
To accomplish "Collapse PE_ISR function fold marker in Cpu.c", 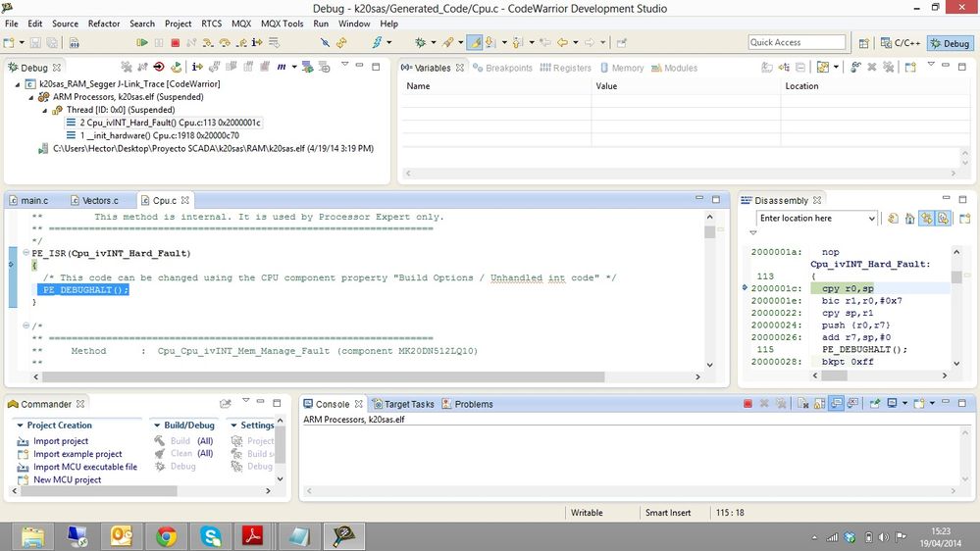I will (26, 252).
